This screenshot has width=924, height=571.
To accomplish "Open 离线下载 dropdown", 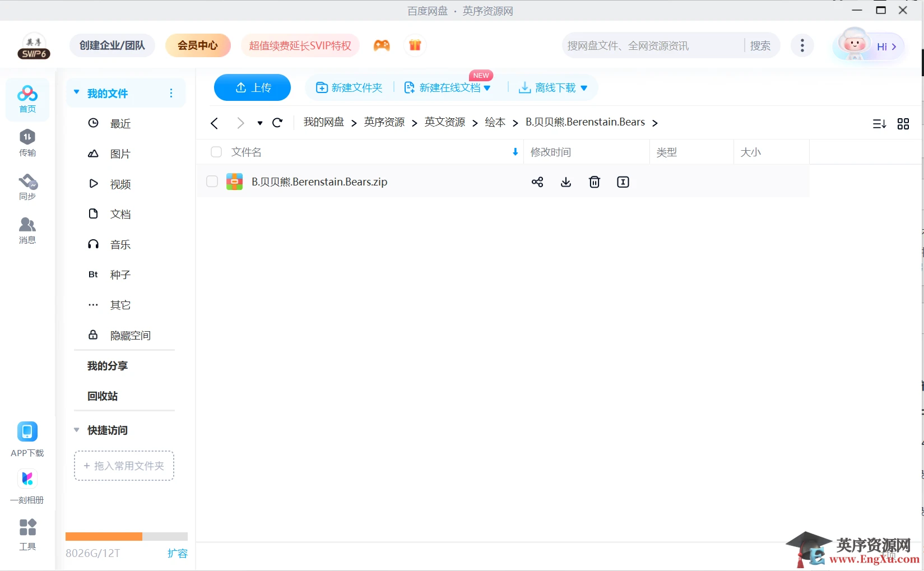I will click(584, 88).
